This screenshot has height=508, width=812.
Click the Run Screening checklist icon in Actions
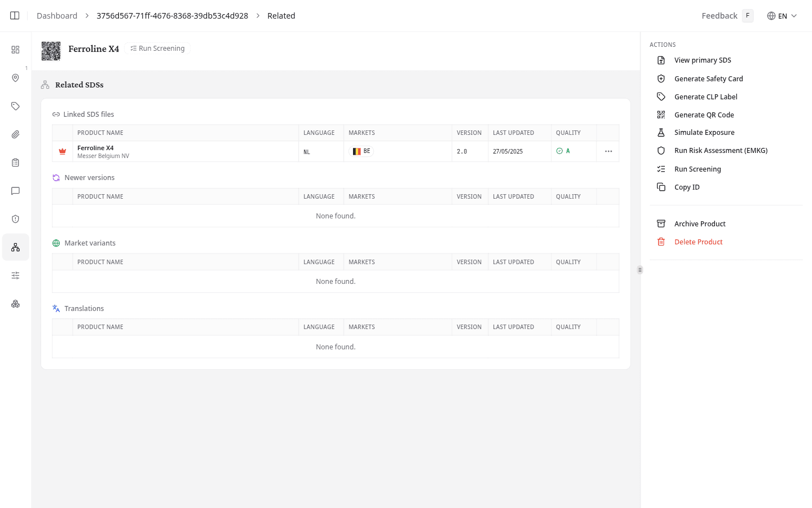661,169
